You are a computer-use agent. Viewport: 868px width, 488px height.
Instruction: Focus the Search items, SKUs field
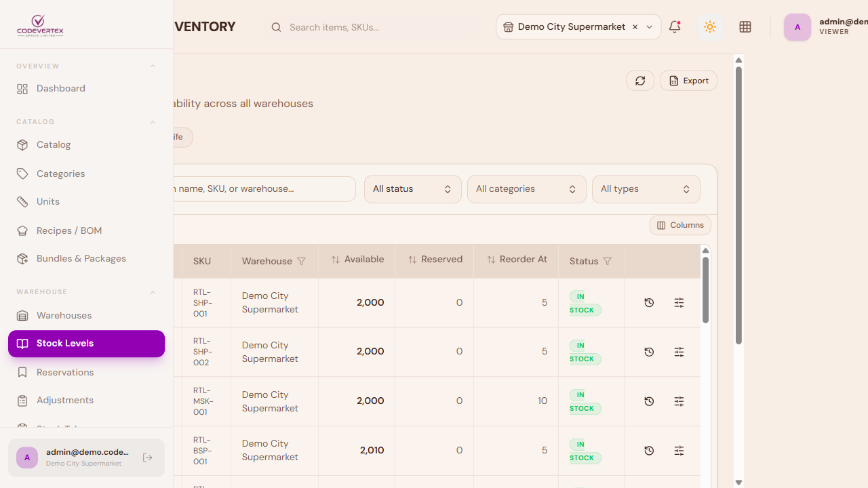(x=372, y=27)
